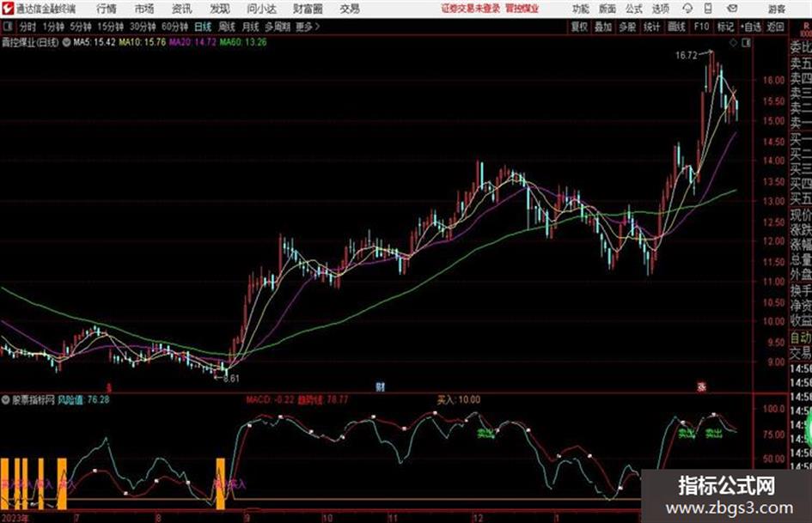
Task: Click the 8.61 low price label
Action: point(231,379)
